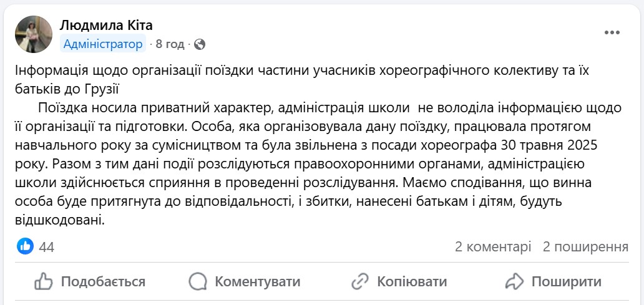Click the Адміністратор badge
Image resolution: width=644 pixels, height=305 pixels.
tap(103, 44)
